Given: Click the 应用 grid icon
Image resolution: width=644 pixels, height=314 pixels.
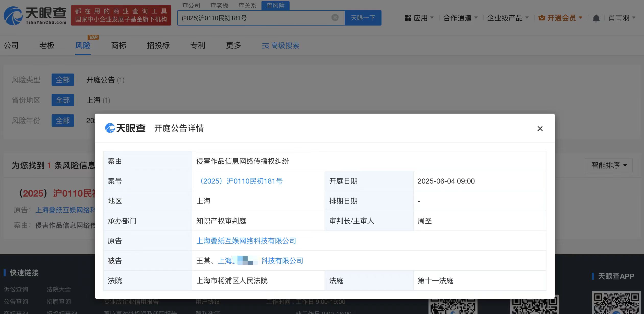Looking at the screenshot, I should click(x=408, y=18).
